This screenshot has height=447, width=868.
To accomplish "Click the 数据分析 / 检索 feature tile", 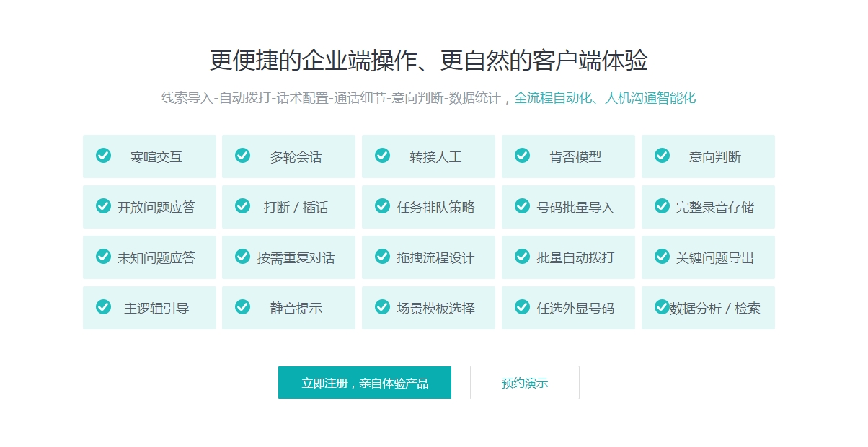I will click(x=709, y=308).
